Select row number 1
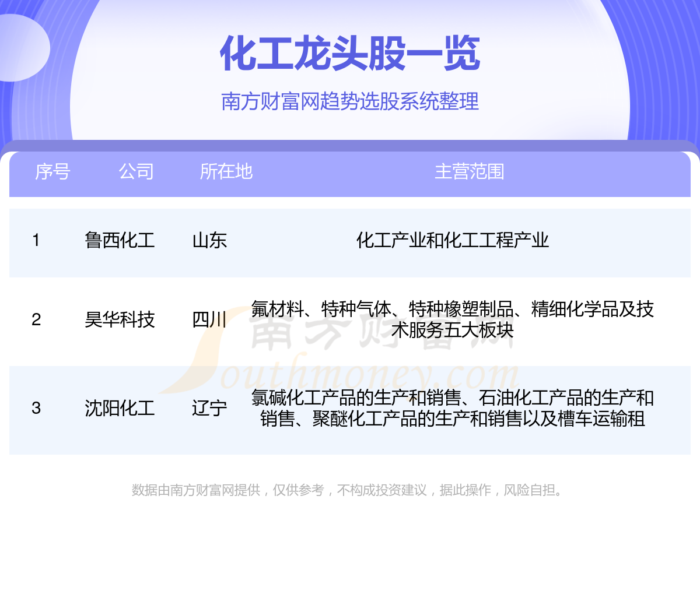This screenshot has height=612, width=700. (36, 240)
